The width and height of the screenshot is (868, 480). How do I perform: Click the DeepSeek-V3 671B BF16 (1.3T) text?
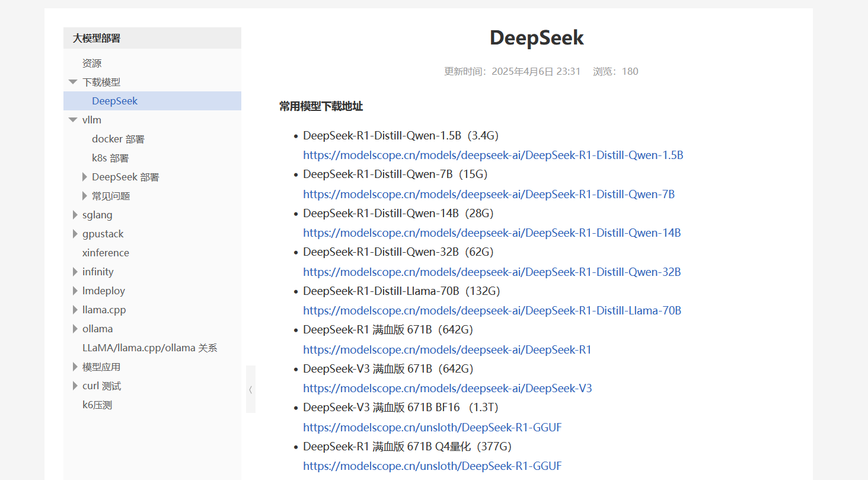pyautogui.click(x=401, y=407)
